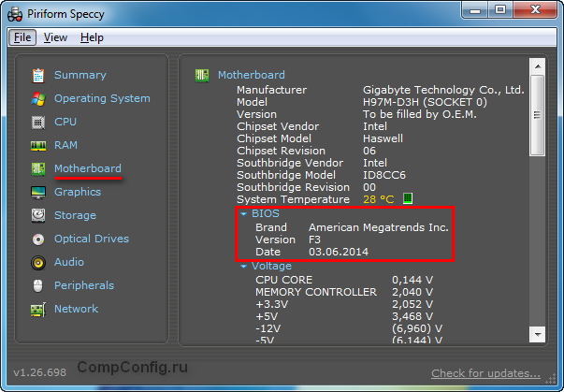This screenshot has height=392, width=564.
Task: Click the Motherboard heading in details pane
Action: [252, 75]
